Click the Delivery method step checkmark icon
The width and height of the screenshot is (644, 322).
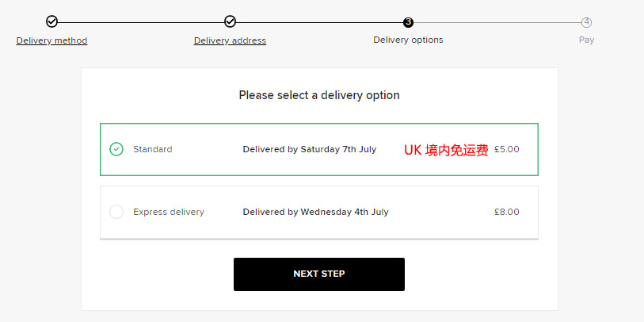tap(51, 21)
